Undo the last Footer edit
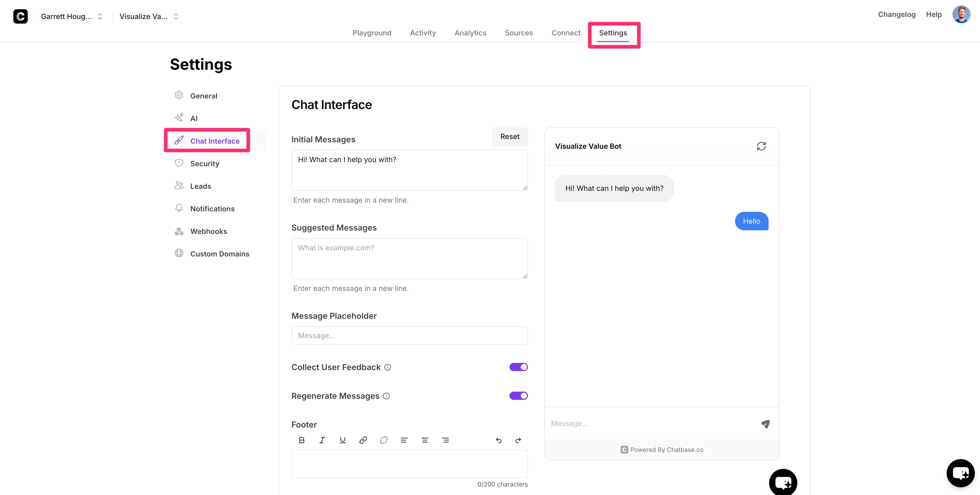This screenshot has height=495, width=980. [498, 440]
